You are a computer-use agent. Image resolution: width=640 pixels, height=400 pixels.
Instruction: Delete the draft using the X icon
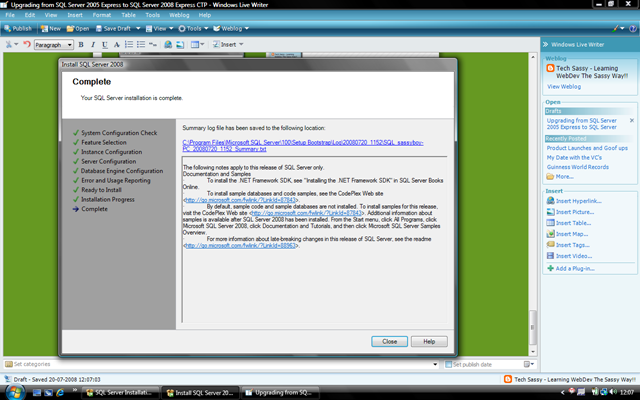point(631,120)
